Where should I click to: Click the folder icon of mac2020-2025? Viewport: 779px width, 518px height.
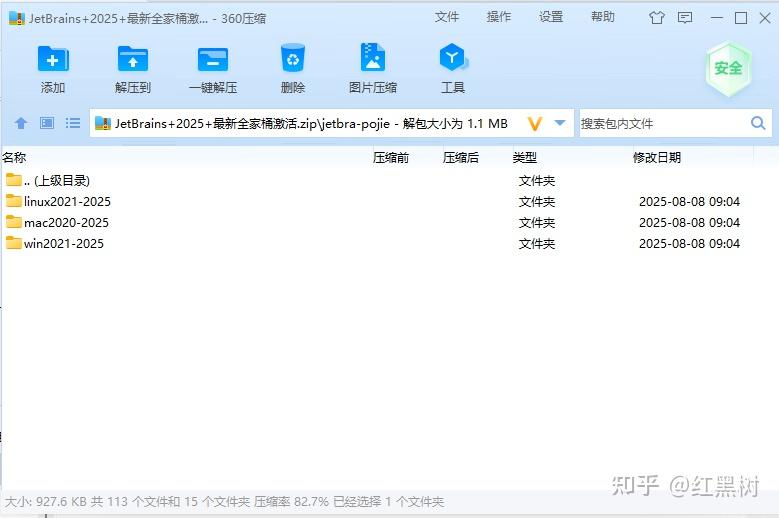(14, 222)
